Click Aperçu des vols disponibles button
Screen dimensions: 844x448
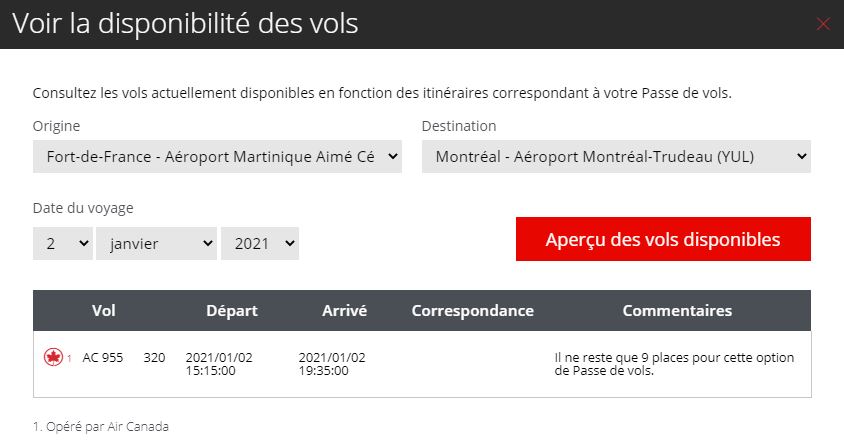[x=663, y=240]
